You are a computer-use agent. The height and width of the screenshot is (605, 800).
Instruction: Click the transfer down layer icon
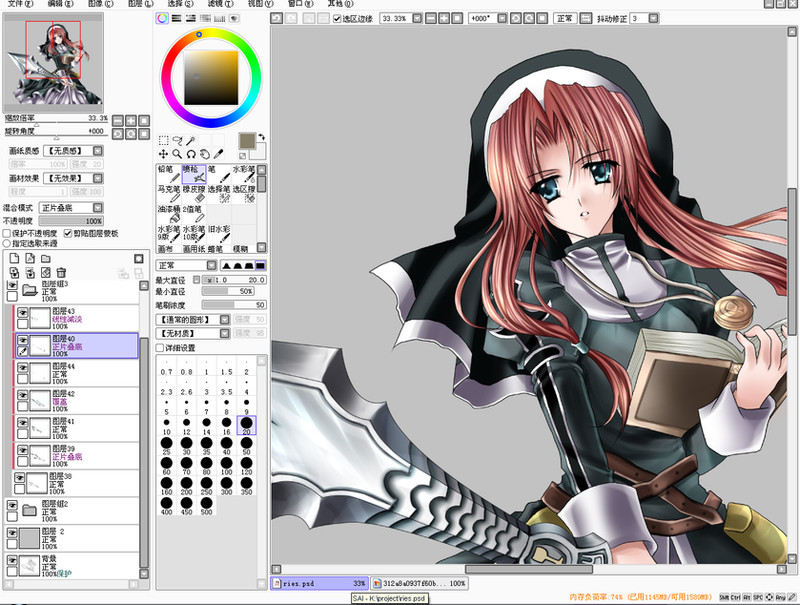(14, 273)
